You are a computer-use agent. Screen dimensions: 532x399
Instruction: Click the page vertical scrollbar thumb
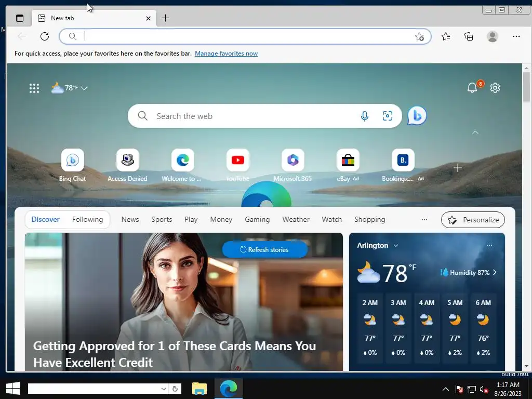click(x=526, y=87)
